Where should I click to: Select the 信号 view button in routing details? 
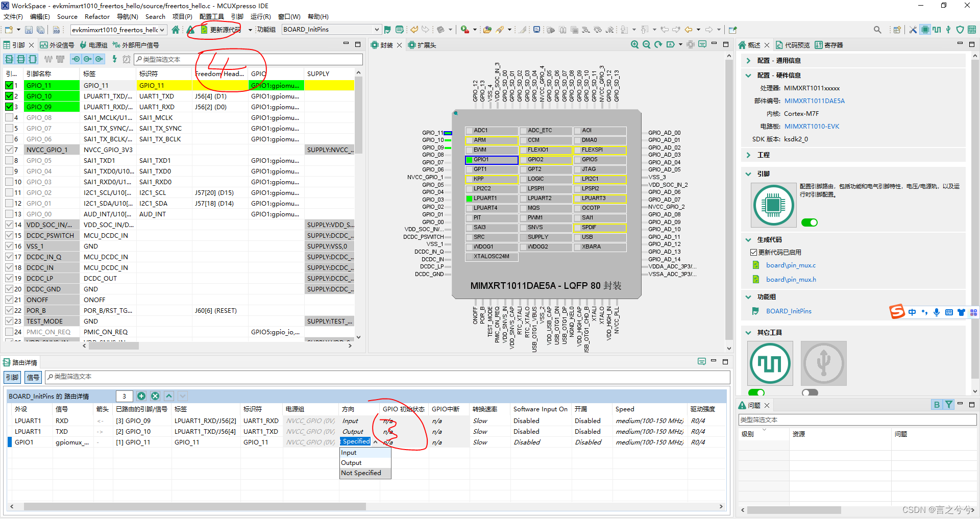pyautogui.click(x=33, y=377)
